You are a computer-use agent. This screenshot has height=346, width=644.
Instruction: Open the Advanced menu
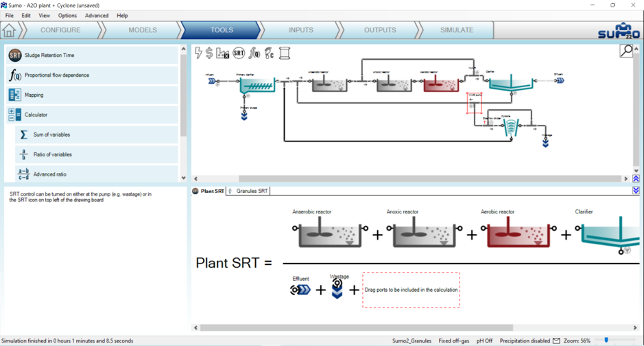pos(96,15)
